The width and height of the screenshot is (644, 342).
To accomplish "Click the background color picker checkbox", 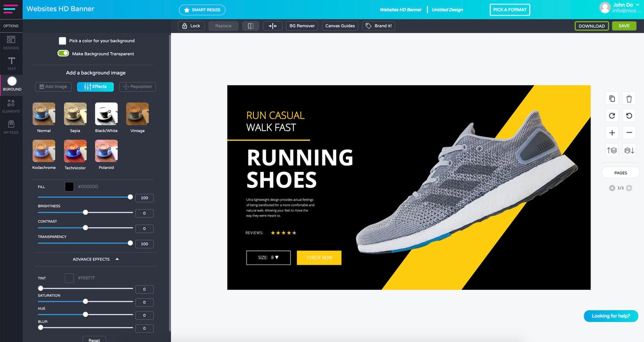I will tap(62, 40).
